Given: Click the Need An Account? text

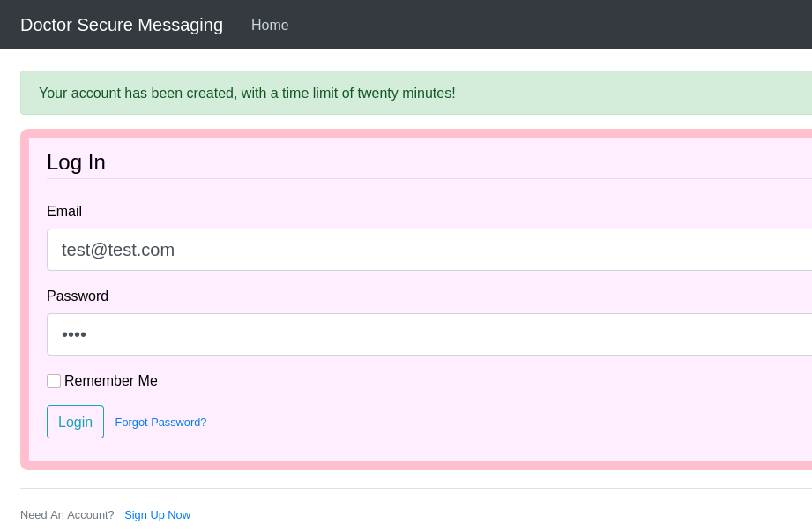Looking at the screenshot, I should click(67, 515).
